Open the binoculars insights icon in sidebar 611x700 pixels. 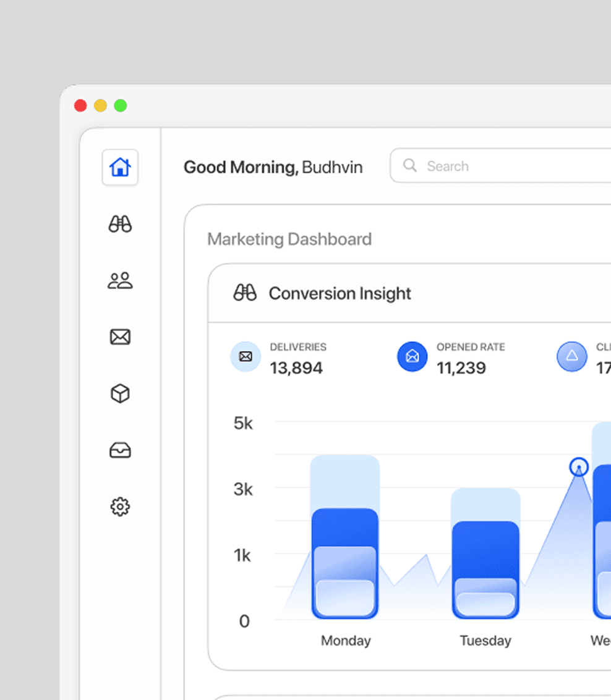point(120,224)
